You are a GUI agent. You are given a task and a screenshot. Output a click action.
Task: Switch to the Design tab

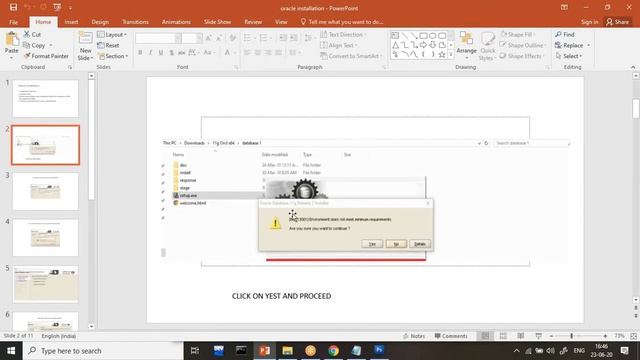tap(100, 22)
